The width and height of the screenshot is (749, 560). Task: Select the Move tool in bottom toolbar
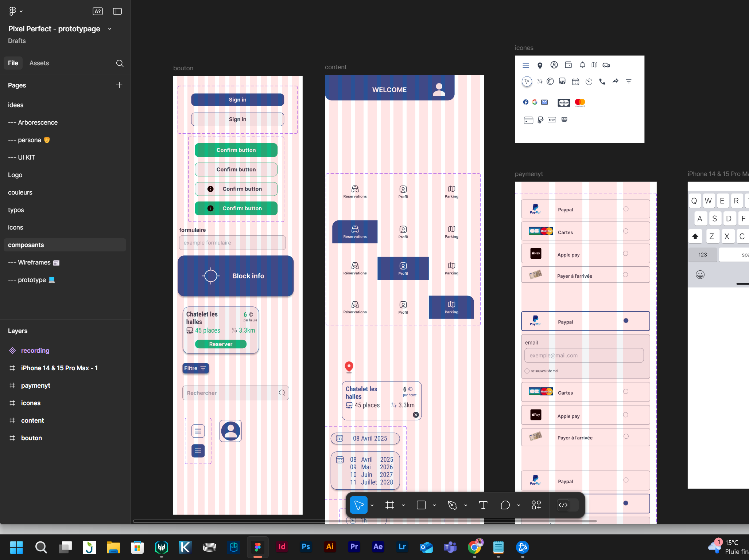(x=358, y=505)
